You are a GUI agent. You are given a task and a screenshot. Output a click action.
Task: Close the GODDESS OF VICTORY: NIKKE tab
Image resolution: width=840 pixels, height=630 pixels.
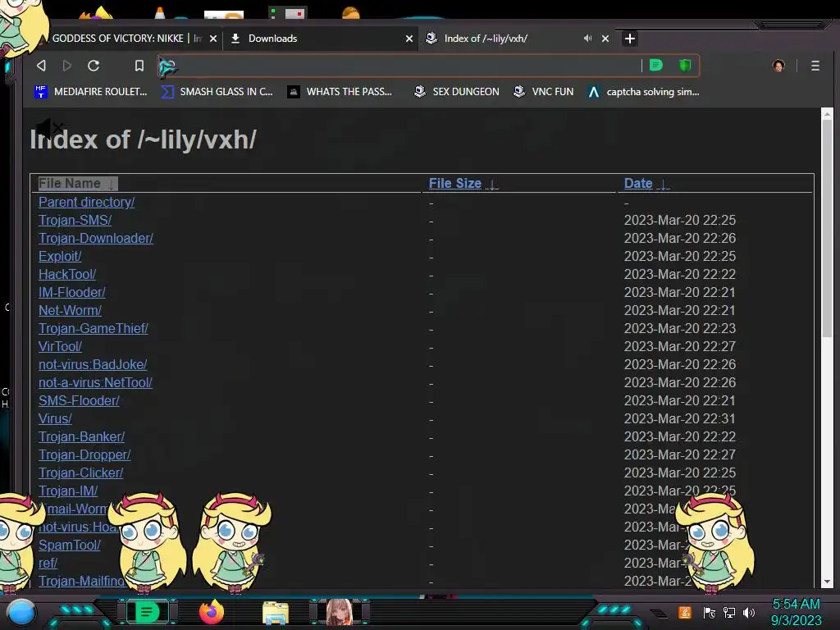[213, 39]
